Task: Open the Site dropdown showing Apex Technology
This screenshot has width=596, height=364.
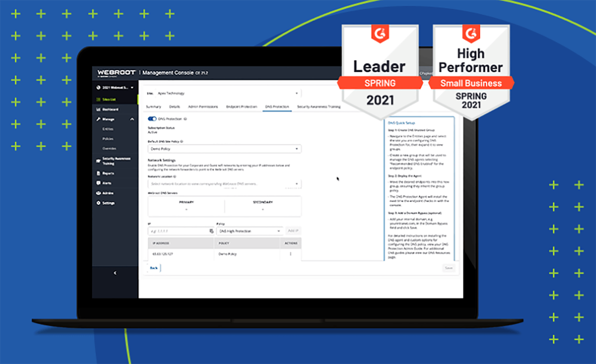Action: coord(228,93)
